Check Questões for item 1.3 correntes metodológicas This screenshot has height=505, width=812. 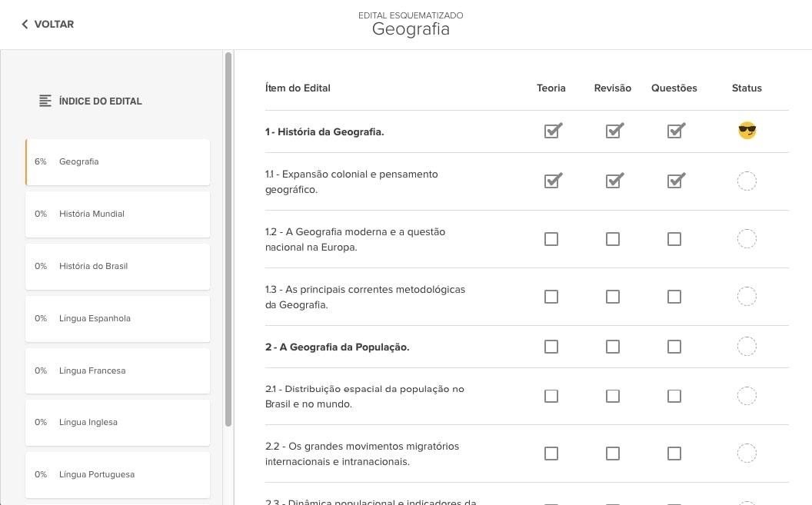pos(674,297)
